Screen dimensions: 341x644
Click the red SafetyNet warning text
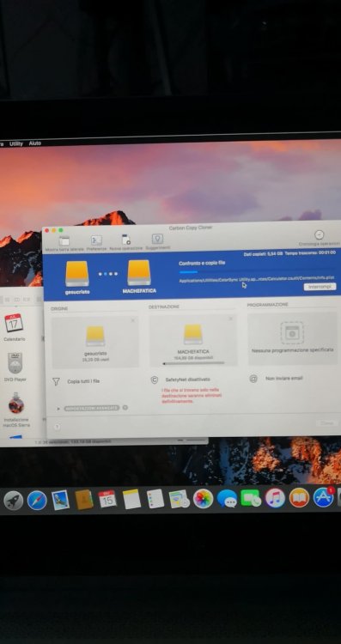(x=192, y=395)
